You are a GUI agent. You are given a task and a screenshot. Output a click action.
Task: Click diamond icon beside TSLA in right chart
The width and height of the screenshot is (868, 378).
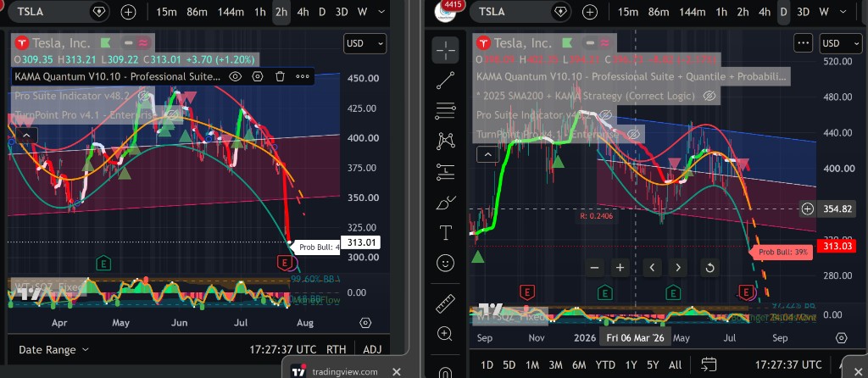point(561,12)
